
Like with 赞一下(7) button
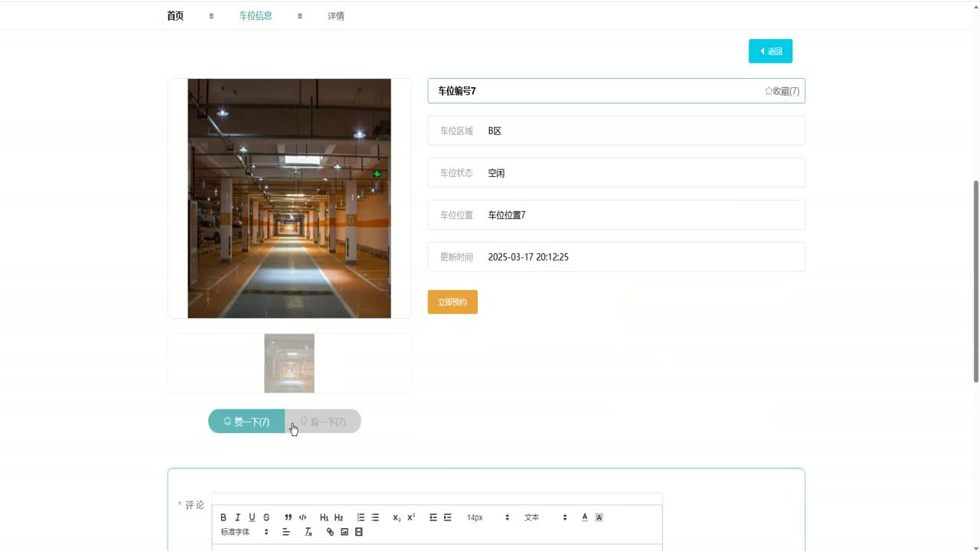(x=247, y=421)
